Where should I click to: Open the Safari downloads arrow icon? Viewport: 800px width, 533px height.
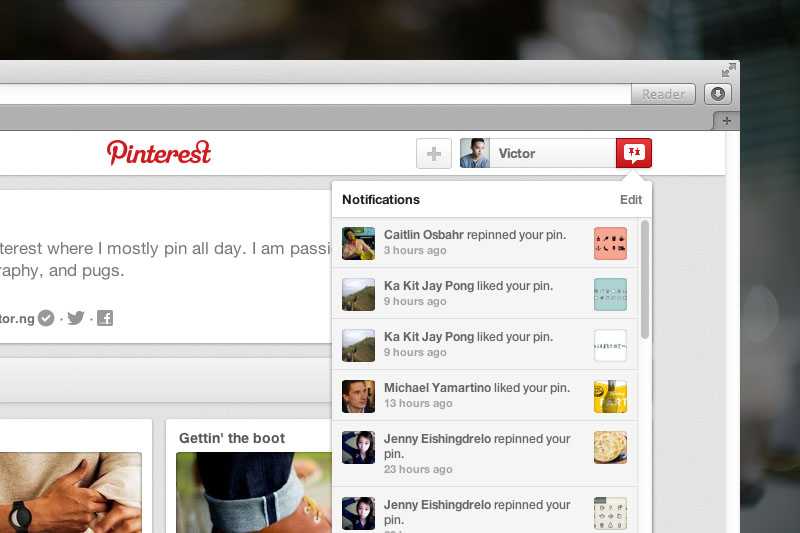click(x=718, y=94)
